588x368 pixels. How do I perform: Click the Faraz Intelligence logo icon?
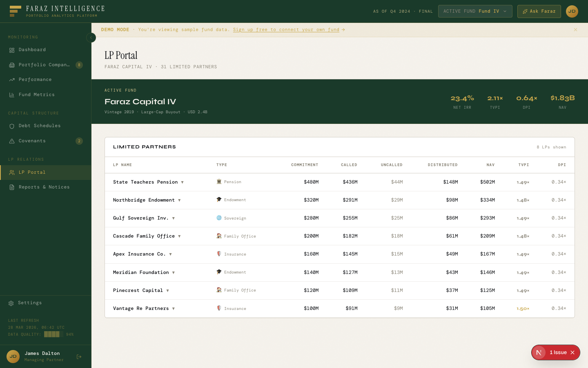(15, 11)
